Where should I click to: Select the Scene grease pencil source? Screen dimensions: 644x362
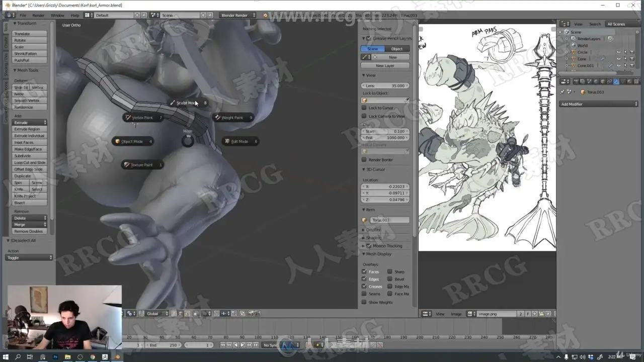pos(373,49)
